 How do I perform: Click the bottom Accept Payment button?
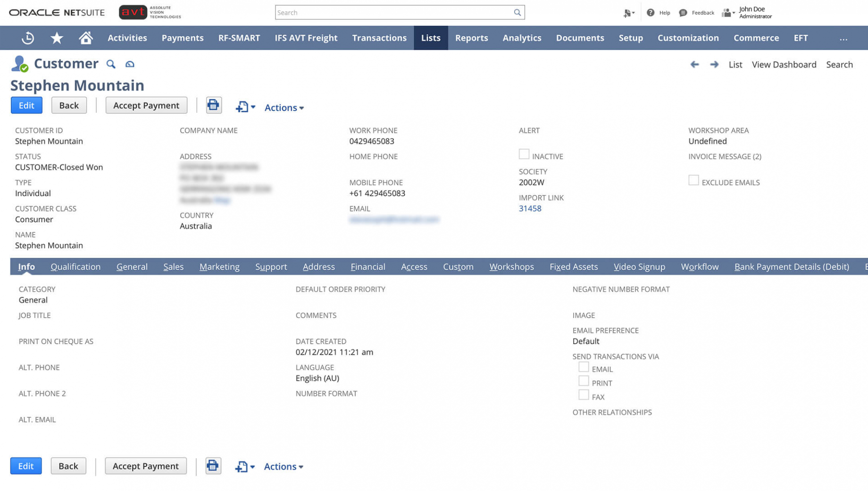[146, 466]
